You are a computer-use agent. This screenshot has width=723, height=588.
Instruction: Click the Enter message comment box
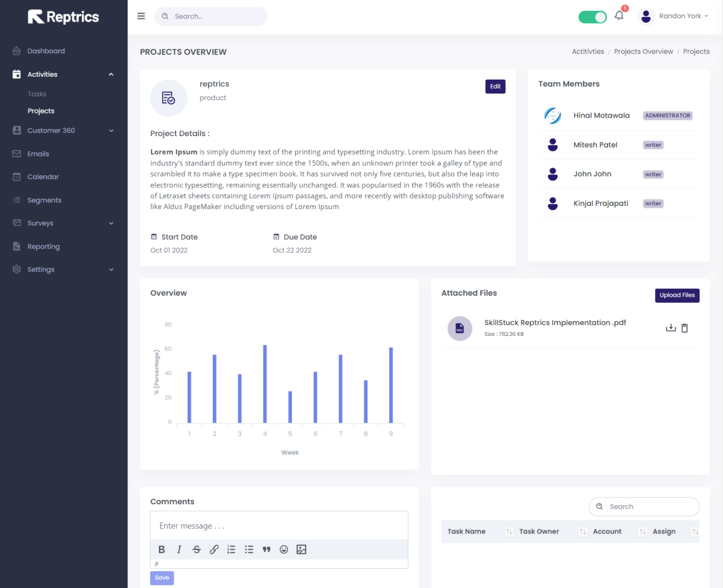tap(279, 526)
